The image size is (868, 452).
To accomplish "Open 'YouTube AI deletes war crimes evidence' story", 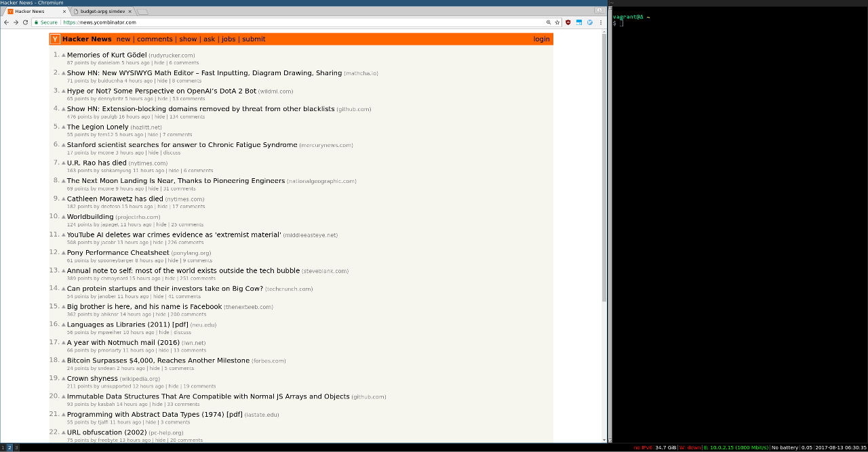I will (174, 235).
